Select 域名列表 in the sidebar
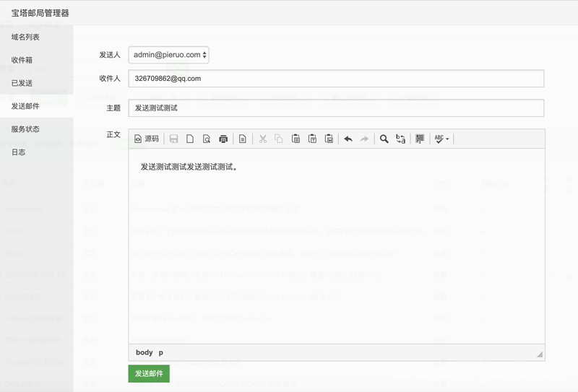 25,37
